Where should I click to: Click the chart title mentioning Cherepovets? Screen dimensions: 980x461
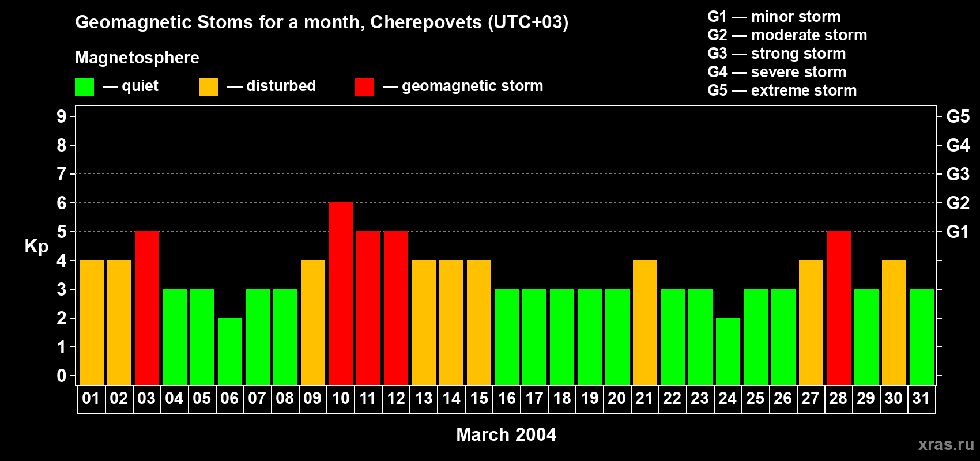click(x=322, y=22)
